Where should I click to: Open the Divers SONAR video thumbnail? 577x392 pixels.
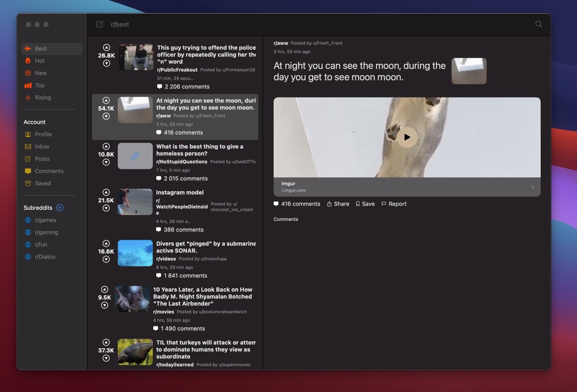click(135, 253)
